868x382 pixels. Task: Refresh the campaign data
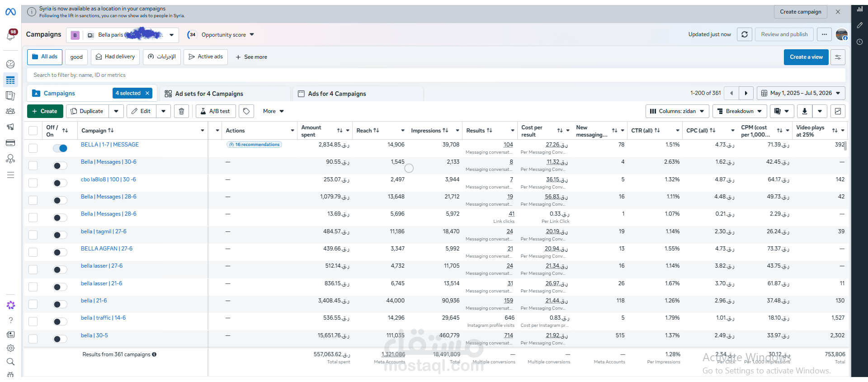(x=745, y=34)
